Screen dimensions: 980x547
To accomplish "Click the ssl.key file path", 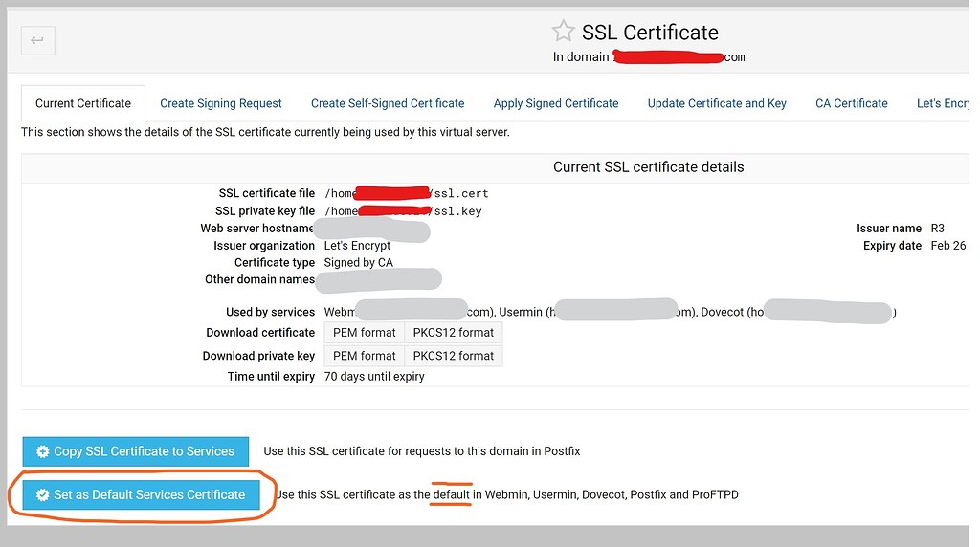I will coord(403,211).
